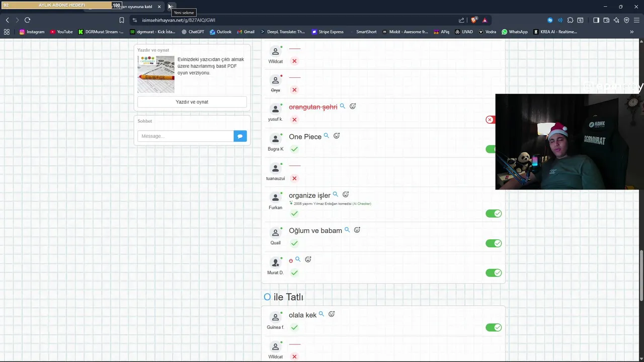The image size is (644, 362).
Task: Open Instagram bookmark
Action: click(32, 32)
